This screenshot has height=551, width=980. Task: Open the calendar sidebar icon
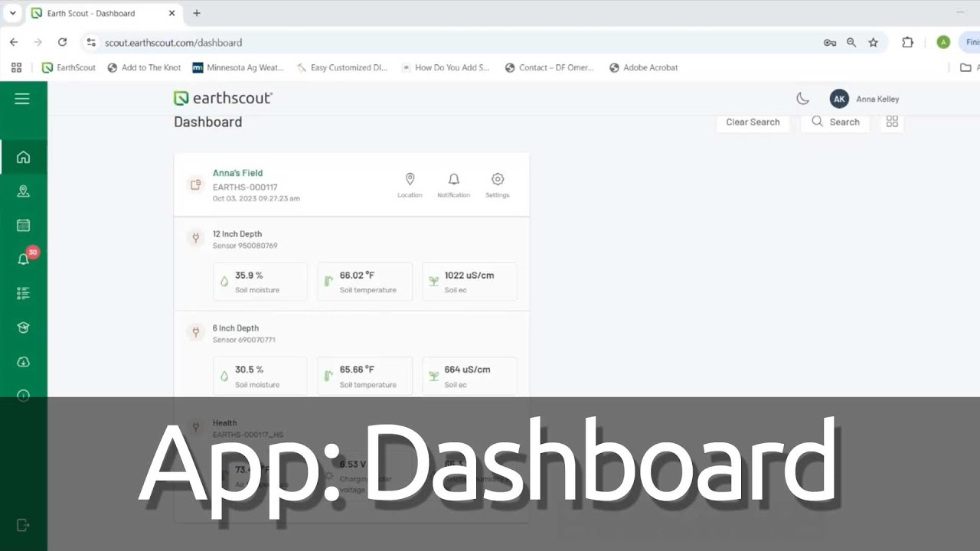pyautogui.click(x=23, y=225)
